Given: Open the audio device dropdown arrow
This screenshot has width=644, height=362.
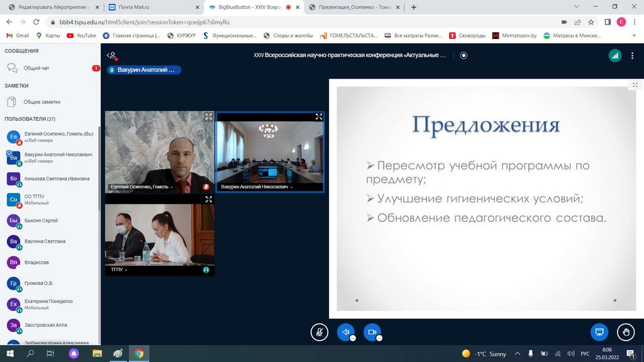Looking at the screenshot, I should point(353,337).
